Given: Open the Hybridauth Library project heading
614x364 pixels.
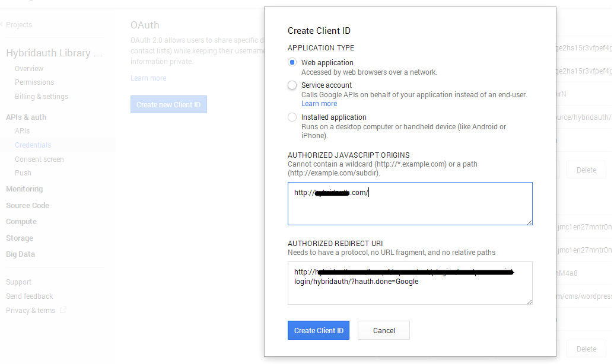Looking at the screenshot, I should point(55,53).
